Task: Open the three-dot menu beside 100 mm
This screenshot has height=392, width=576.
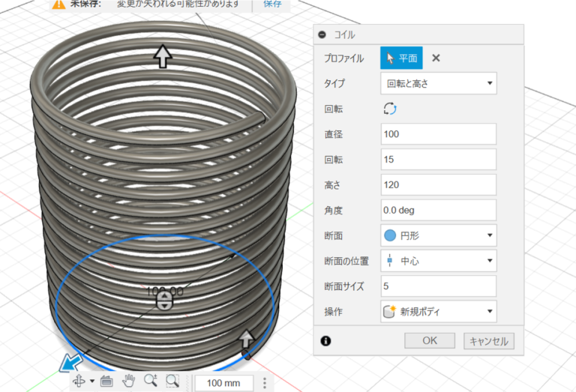Action: (x=265, y=383)
